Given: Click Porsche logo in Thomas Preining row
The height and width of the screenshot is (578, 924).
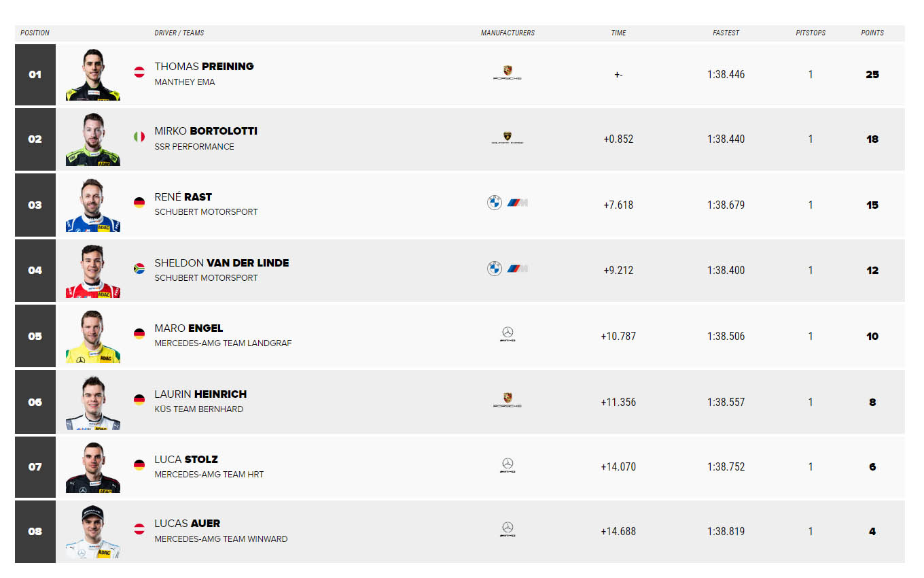Looking at the screenshot, I should click(x=508, y=73).
